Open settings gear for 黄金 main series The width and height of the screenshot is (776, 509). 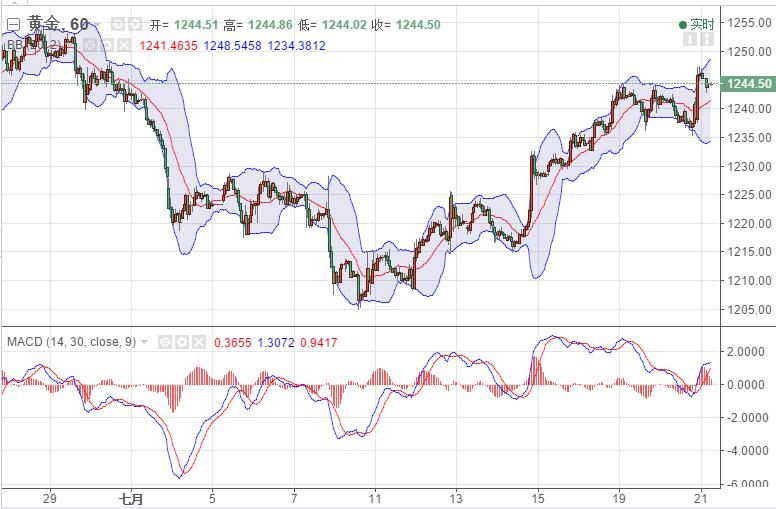click(136, 24)
